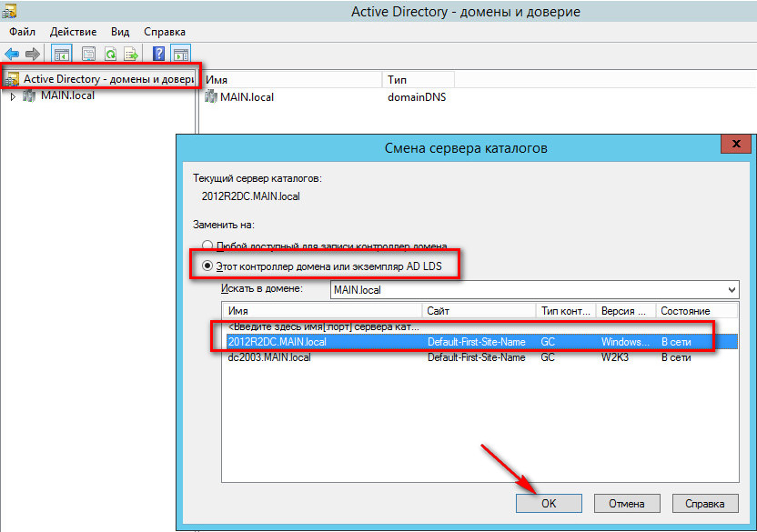This screenshot has height=532, width=757.
Task: Click the MAIN.local domain icon in tree
Action: pyautogui.click(x=29, y=95)
